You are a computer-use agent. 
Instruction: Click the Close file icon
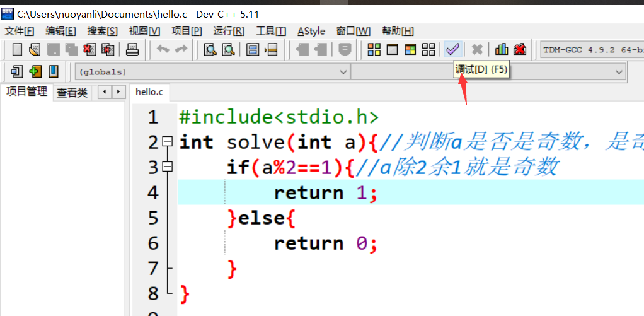pyautogui.click(x=89, y=50)
